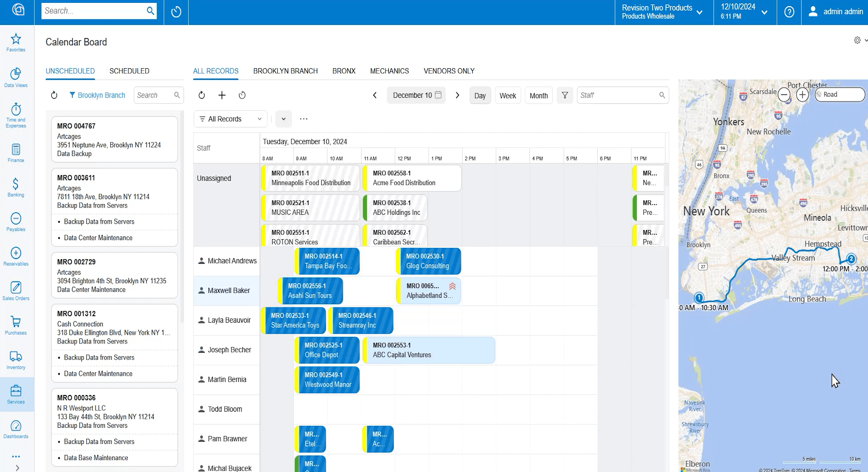
Task: Open the Services module in the sidebar
Action: click(x=16, y=394)
